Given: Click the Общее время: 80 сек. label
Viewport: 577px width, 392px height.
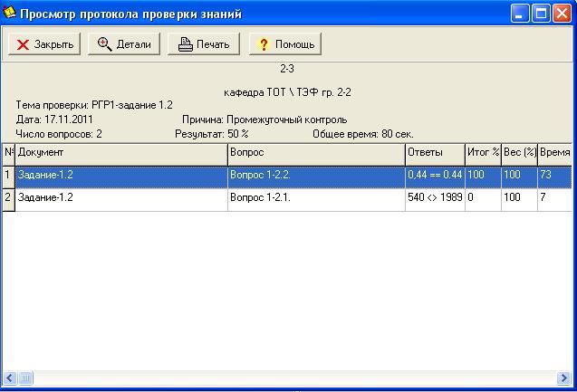Looking at the screenshot, I should [363, 134].
